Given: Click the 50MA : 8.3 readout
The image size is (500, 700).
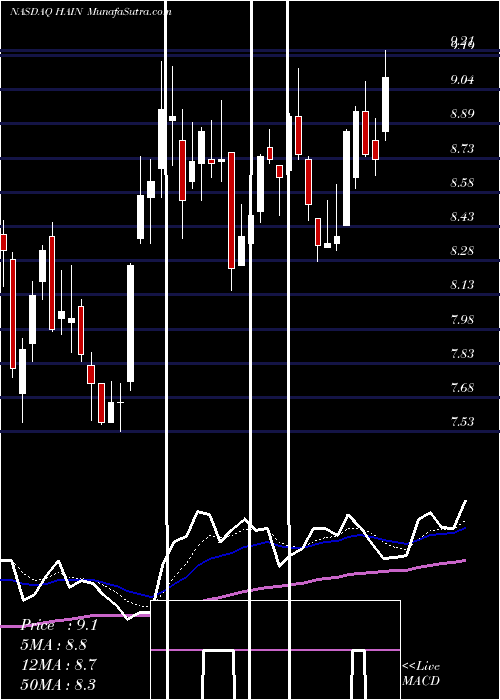Looking at the screenshot, I should click(58, 684).
